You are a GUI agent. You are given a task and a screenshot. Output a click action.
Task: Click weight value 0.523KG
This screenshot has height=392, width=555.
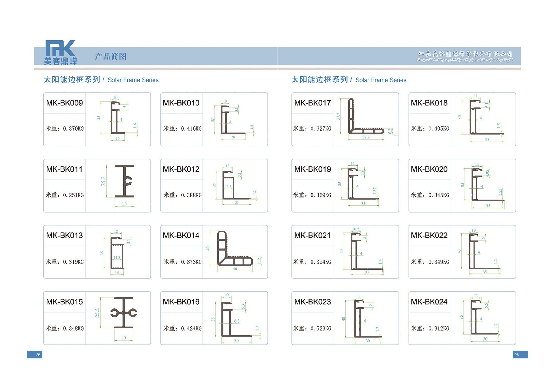coord(321,328)
